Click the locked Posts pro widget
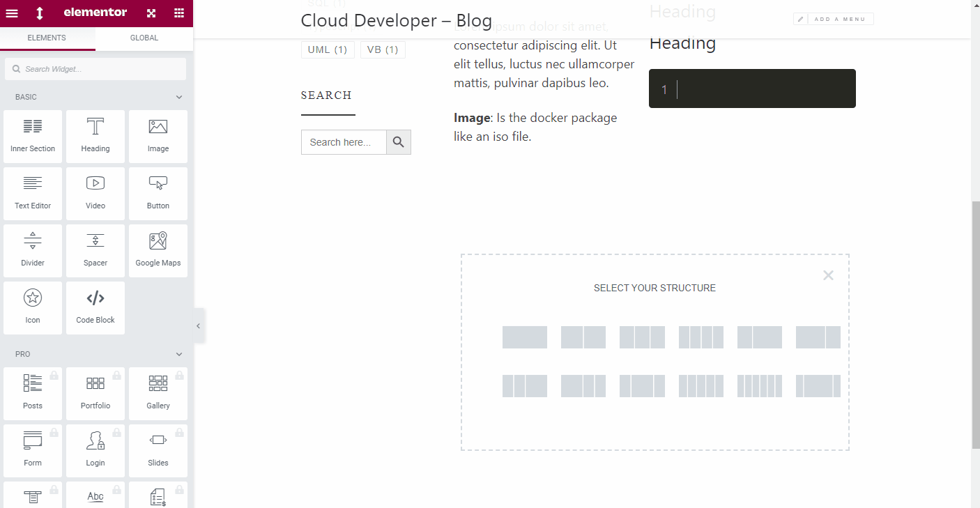Viewport: 980px width, 508px height. tap(33, 394)
